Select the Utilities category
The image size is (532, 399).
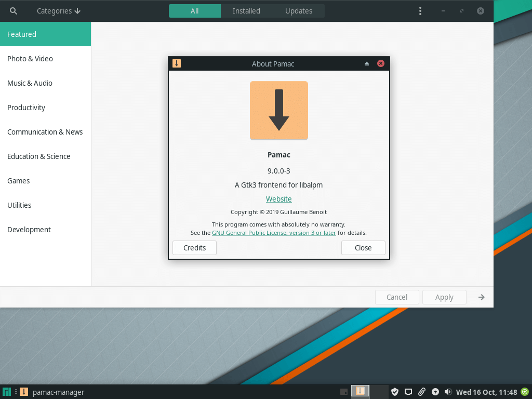(x=46, y=205)
